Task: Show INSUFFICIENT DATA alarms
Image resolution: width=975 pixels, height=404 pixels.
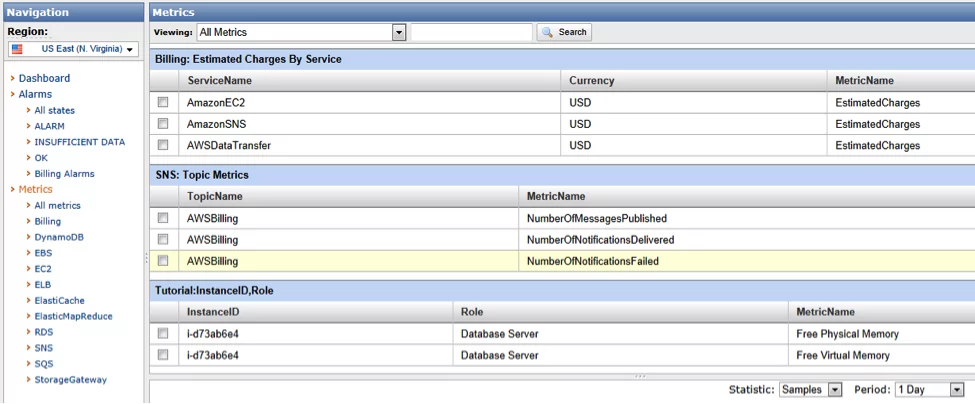Action: (x=80, y=142)
